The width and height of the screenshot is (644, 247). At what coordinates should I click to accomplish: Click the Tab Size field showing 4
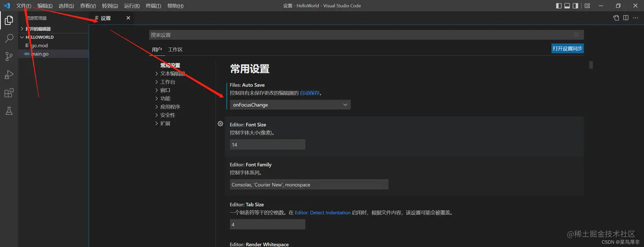267,224
